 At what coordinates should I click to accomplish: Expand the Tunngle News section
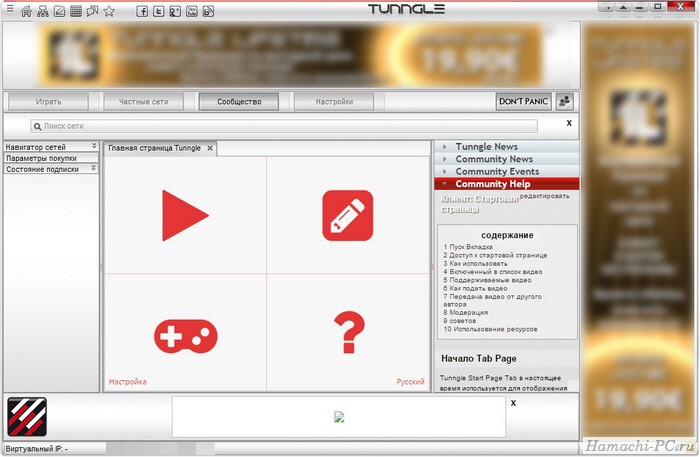(x=507, y=146)
